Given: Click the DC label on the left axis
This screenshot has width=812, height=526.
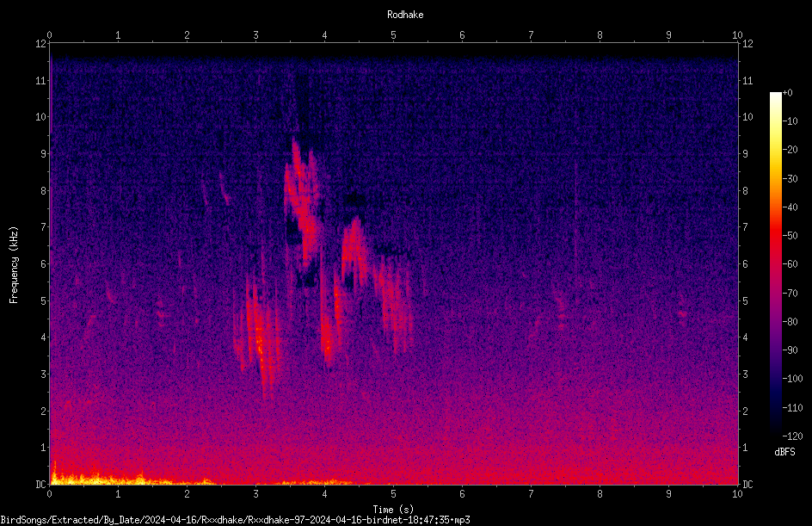Looking at the screenshot, I should click(x=40, y=485).
